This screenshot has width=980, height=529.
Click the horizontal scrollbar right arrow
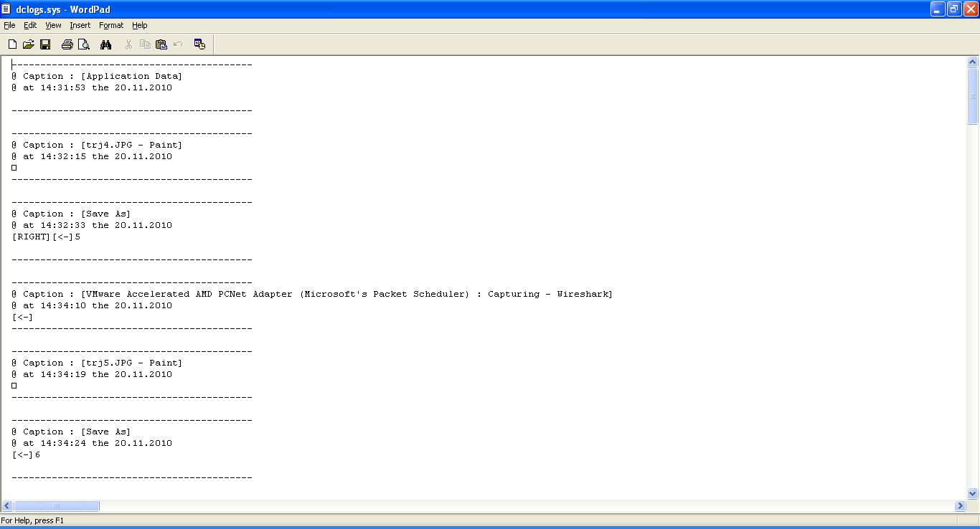tap(961, 506)
